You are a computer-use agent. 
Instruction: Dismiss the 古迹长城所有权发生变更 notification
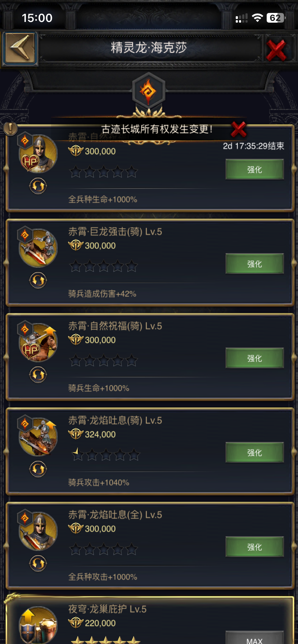coord(239,129)
